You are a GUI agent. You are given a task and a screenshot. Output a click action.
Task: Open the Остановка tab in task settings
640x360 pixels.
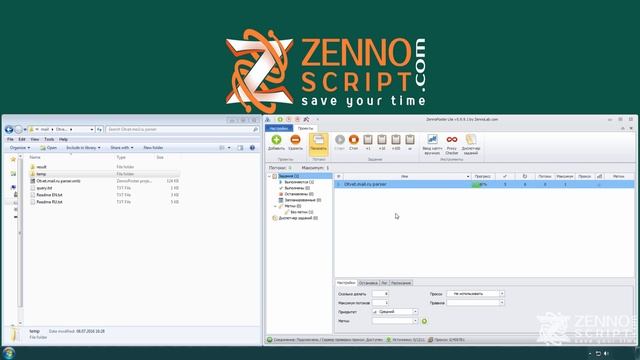368,283
